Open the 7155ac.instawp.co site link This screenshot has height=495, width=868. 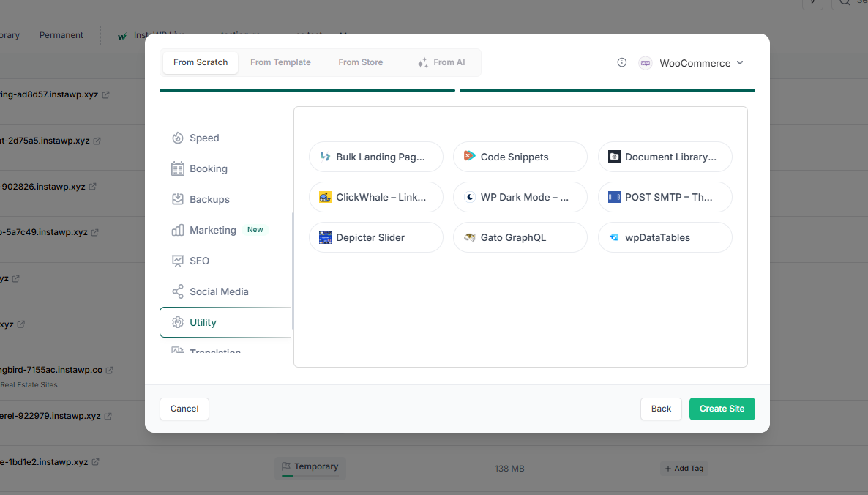(x=51, y=370)
